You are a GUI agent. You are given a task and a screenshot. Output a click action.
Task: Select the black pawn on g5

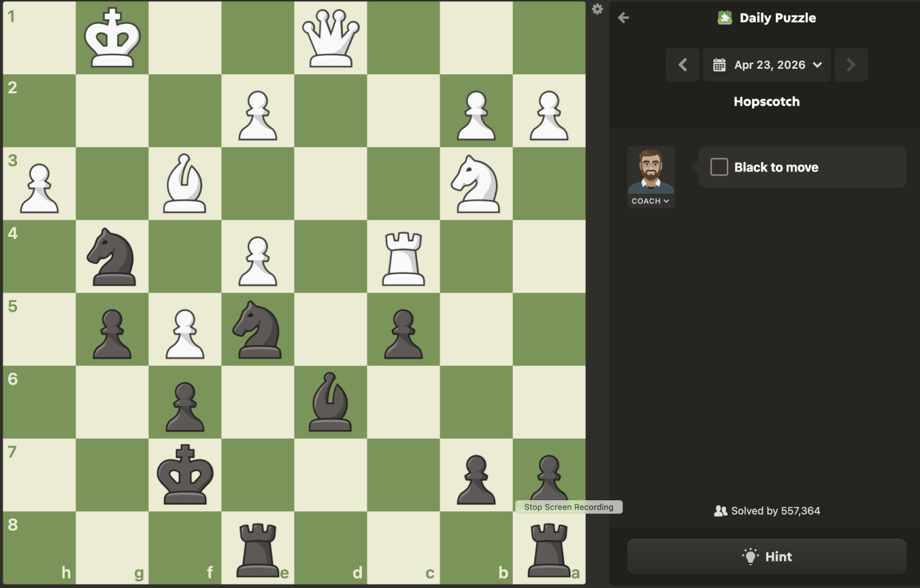coord(112,333)
